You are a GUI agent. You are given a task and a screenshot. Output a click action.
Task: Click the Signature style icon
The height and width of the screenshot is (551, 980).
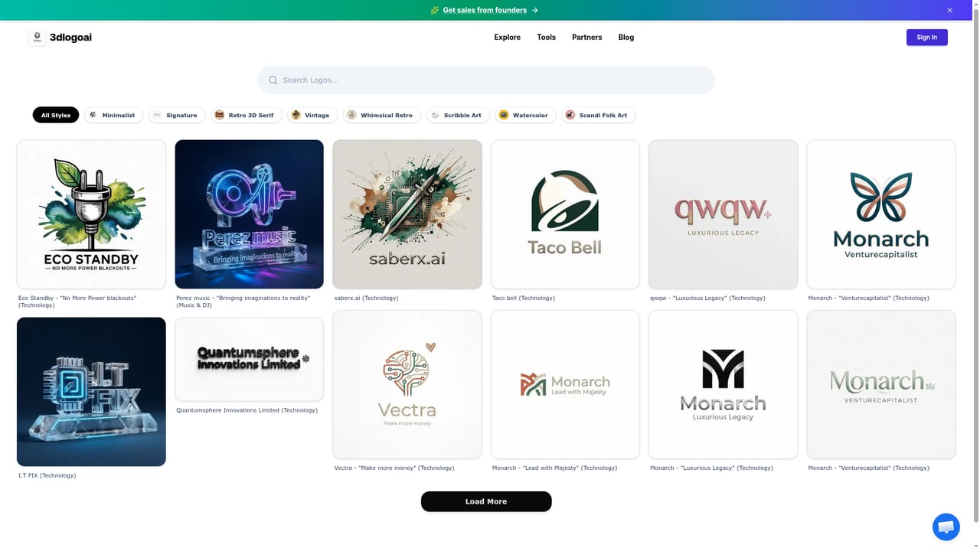tap(157, 115)
